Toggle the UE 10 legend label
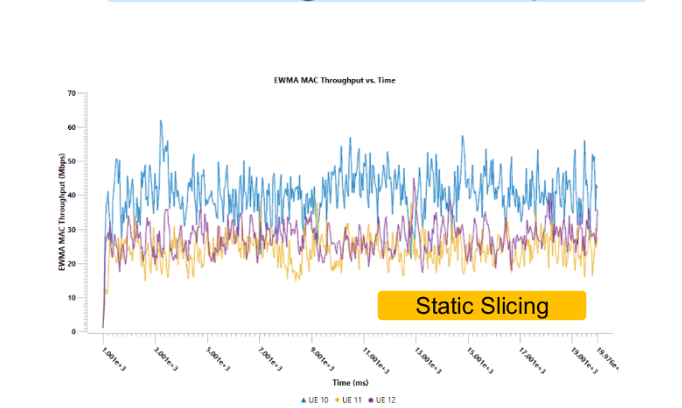The image size is (682, 408). click(x=317, y=399)
